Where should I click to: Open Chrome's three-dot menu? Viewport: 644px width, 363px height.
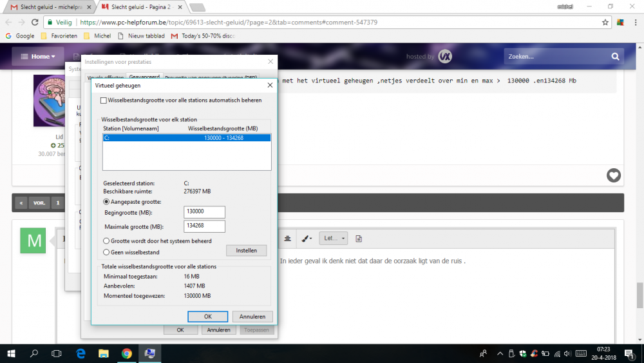(636, 22)
